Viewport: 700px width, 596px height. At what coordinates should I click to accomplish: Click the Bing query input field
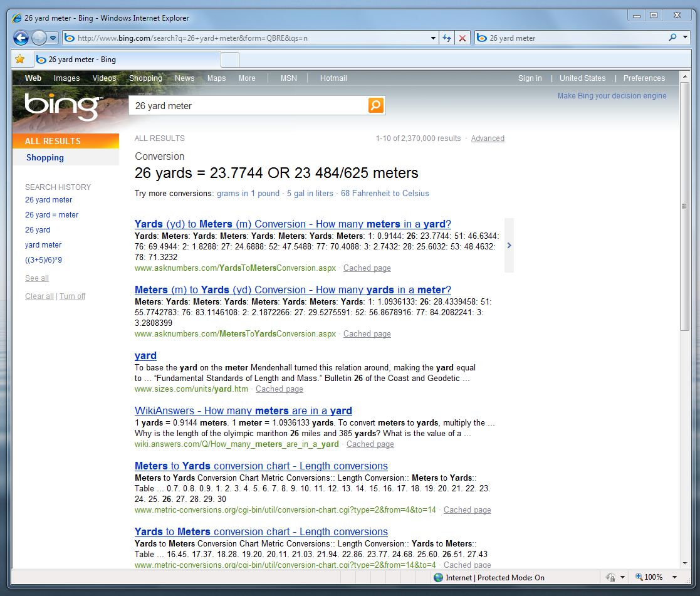tap(249, 106)
